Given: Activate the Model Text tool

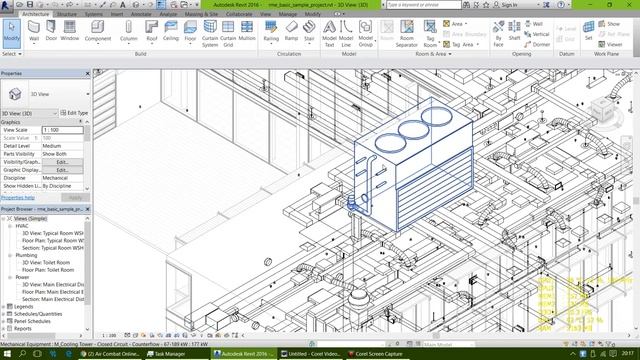Looking at the screenshot, I should [329, 34].
